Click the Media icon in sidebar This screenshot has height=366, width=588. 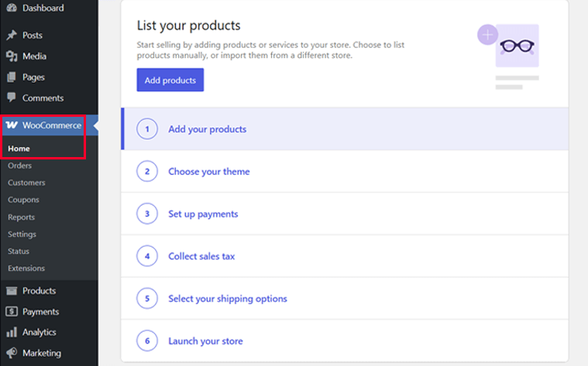point(12,56)
